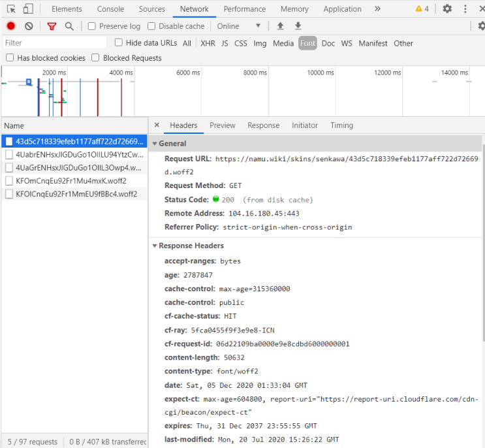Show the Initiator tab

(305, 125)
